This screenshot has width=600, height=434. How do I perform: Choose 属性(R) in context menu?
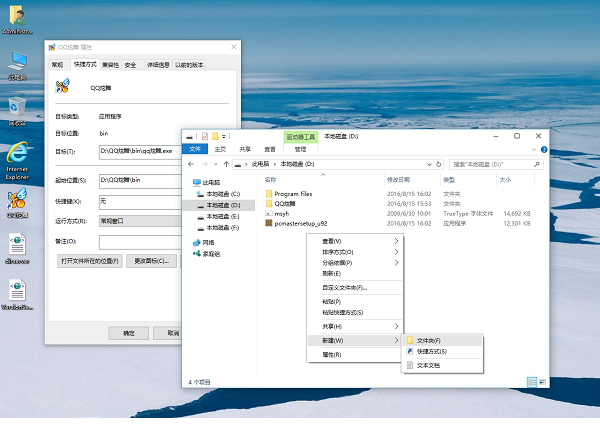click(x=355, y=354)
